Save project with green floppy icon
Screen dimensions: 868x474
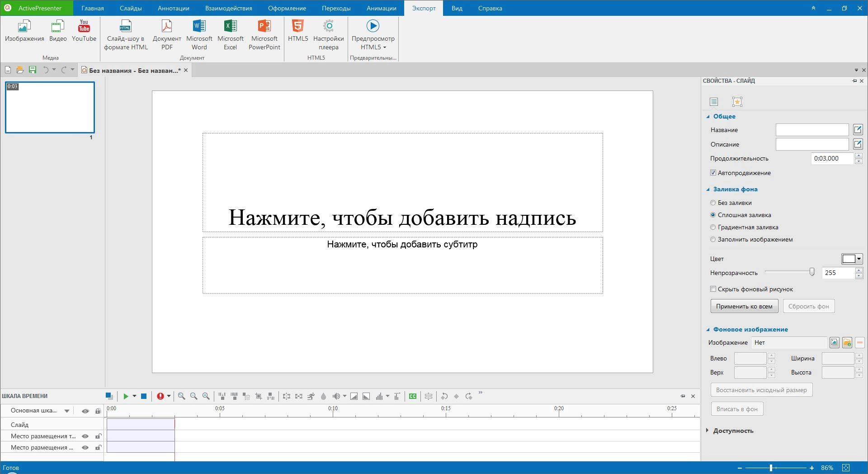(32, 70)
